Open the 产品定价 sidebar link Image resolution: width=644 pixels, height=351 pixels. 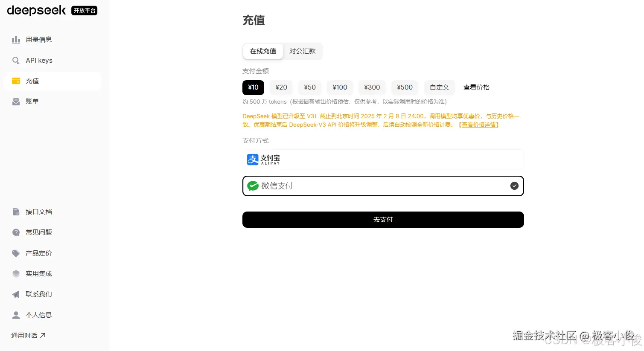tap(52, 253)
